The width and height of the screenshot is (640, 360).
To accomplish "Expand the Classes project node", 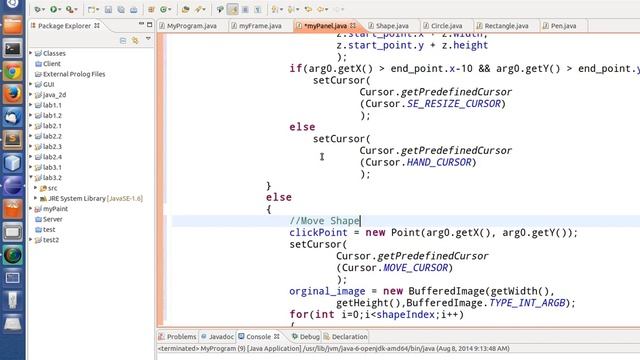I will pyautogui.click(x=31, y=53).
